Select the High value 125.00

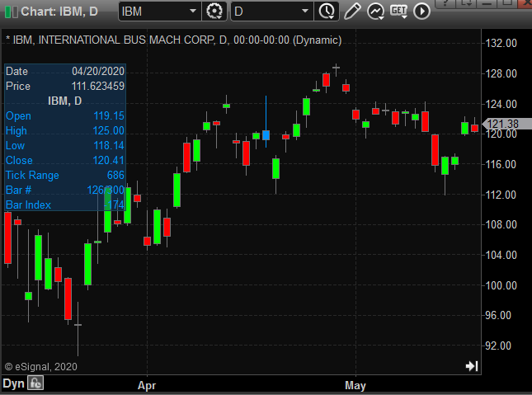(109, 130)
